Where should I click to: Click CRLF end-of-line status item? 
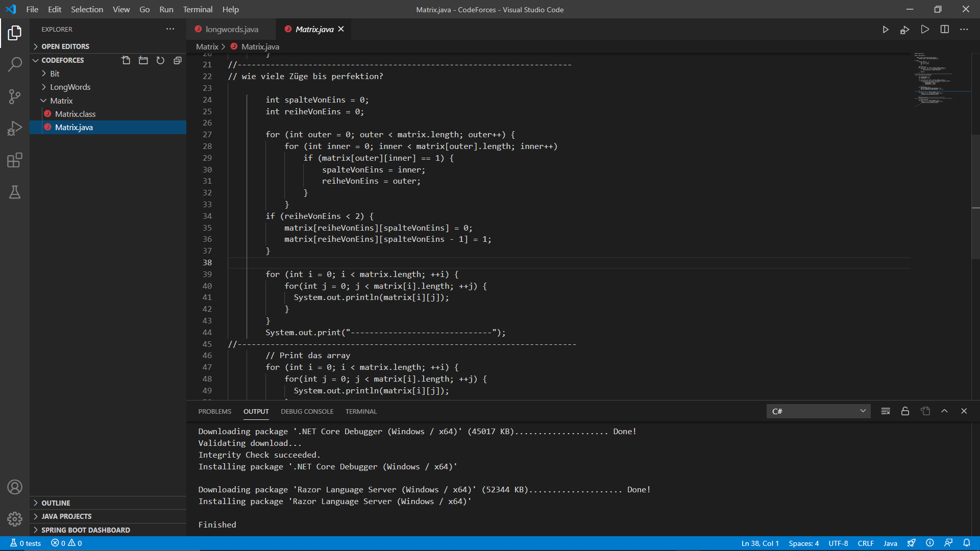866,543
